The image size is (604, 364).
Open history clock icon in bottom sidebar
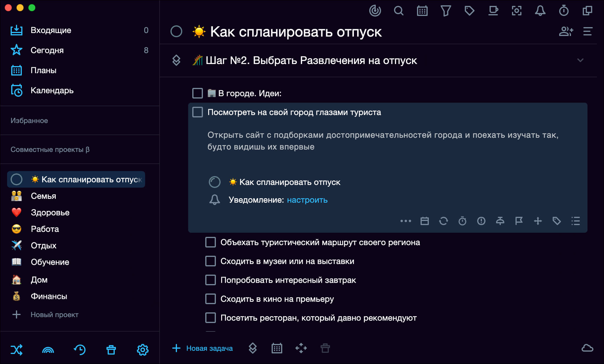pyautogui.click(x=80, y=350)
